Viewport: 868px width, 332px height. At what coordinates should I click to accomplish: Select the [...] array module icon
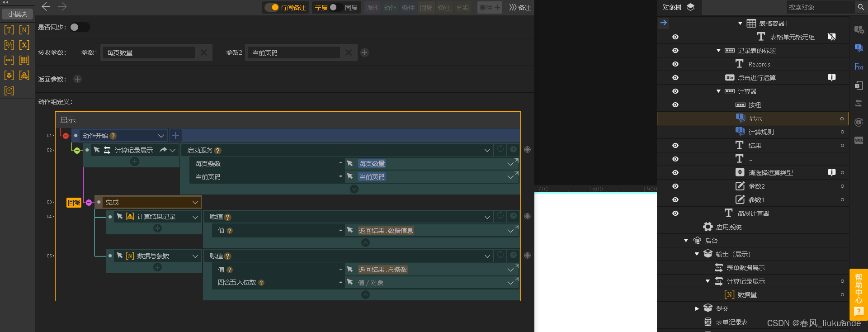9,60
